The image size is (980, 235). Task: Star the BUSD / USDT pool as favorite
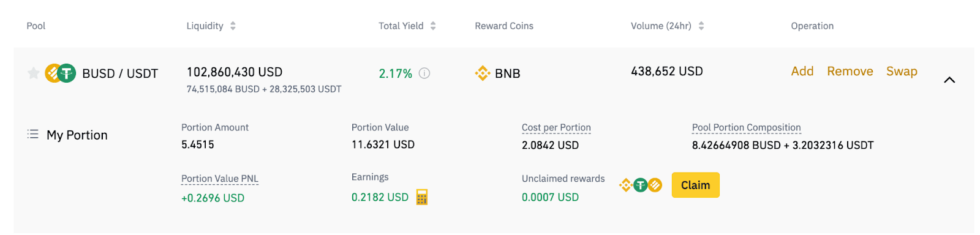pyautogui.click(x=34, y=73)
